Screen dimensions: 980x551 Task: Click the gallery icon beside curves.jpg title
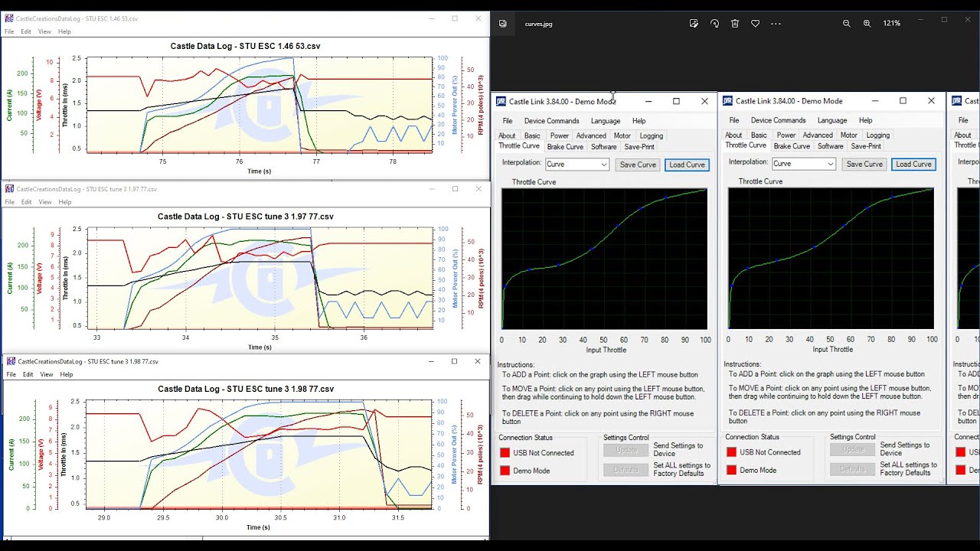(x=503, y=24)
